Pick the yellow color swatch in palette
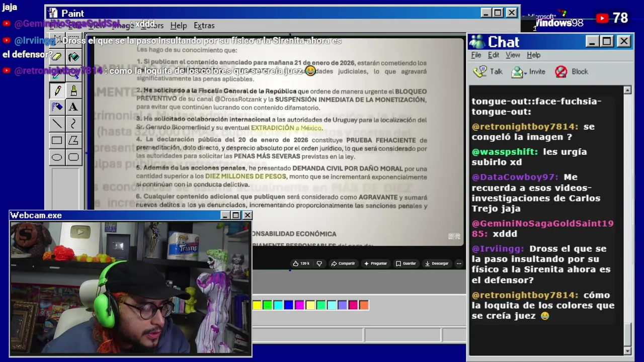The width and height of the screenshot is (644, 362). [257, 305]
